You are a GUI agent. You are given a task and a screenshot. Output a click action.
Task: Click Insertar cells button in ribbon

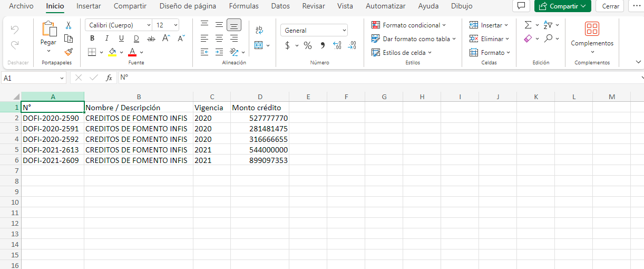(x=489, y=25)
